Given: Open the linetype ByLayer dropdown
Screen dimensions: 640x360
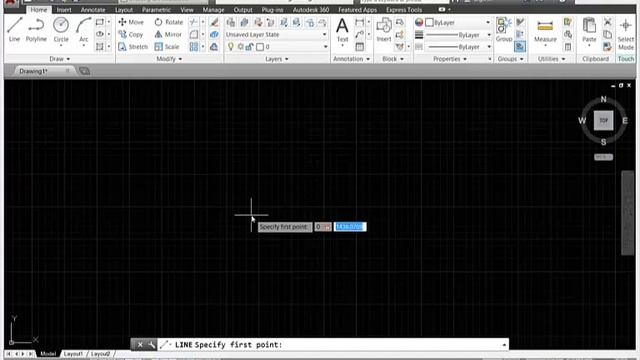Looking at the screenshot, I should [x=457, y=47].
